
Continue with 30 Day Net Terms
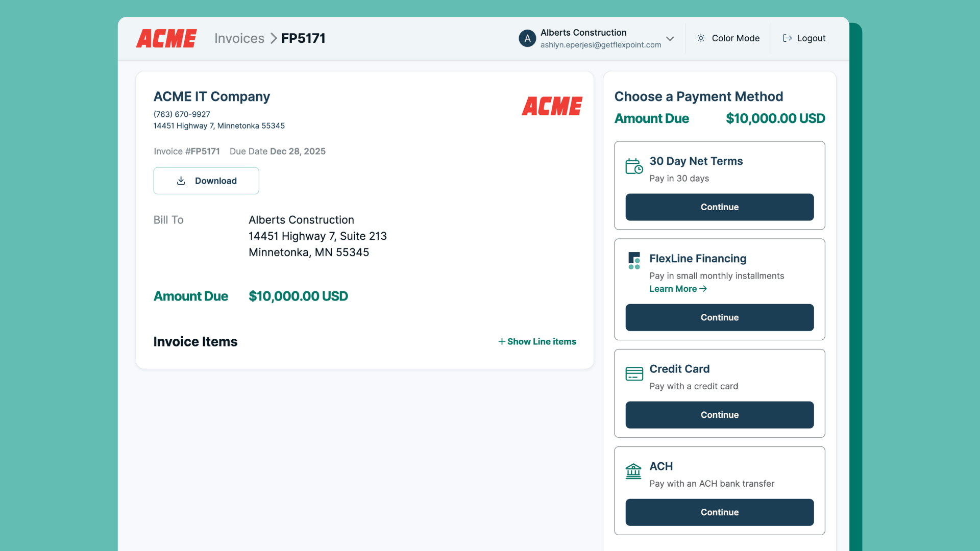pos(719,207)
